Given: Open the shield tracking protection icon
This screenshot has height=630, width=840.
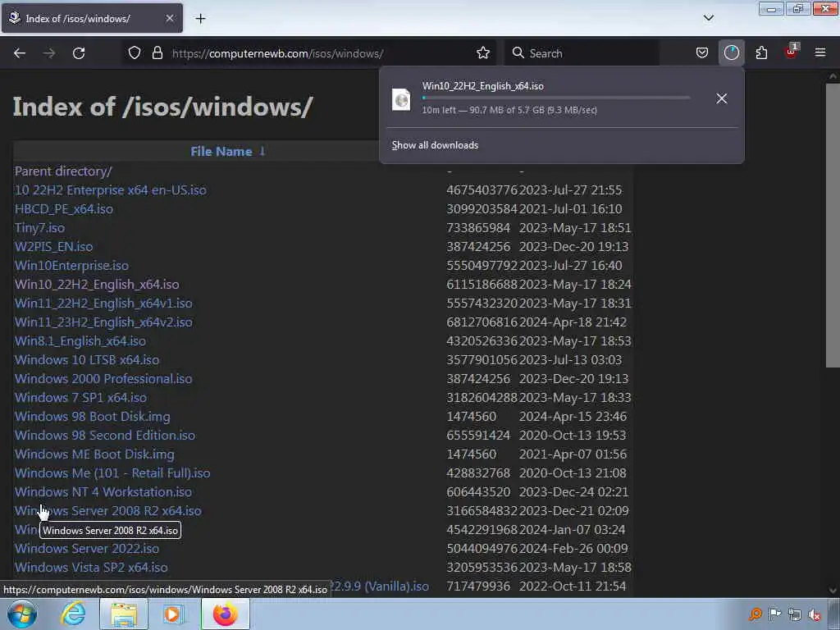Looking at the screenshot, I should click(x=135, y=52).
